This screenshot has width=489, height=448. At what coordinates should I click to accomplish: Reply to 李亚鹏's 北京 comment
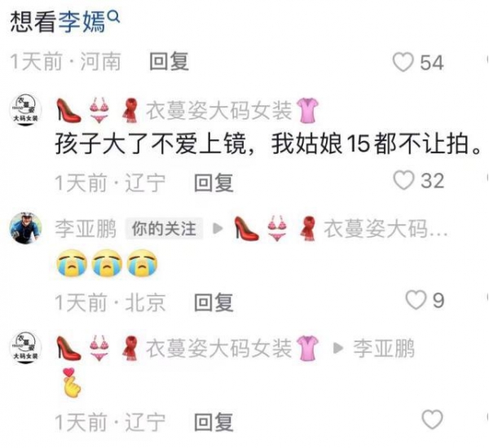pos(214,301)
